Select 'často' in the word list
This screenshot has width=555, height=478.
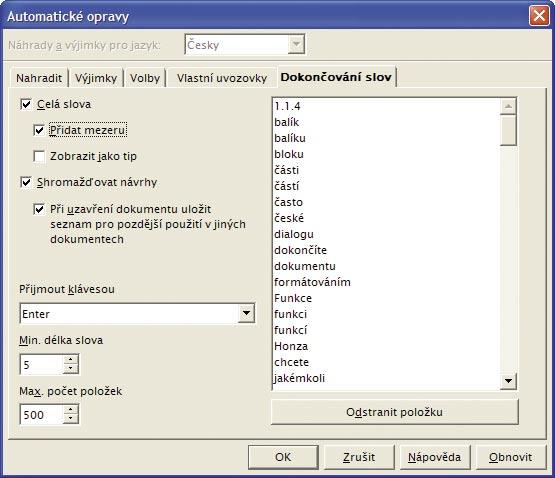click(x=387, y=202)
